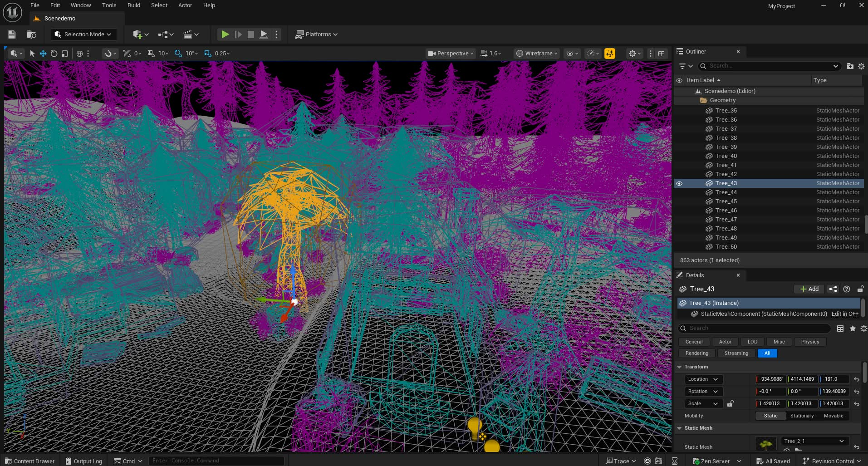
Task: Click the Edit in C++ link
Action: click(x=845, y=314)
